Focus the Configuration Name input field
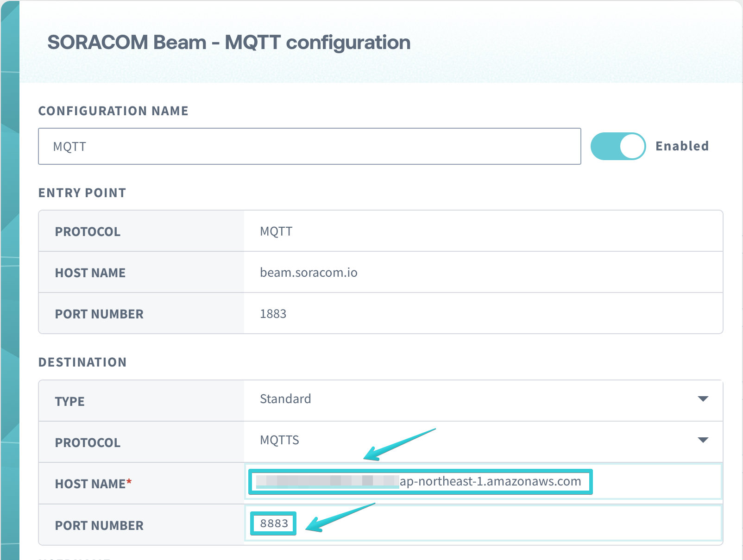 (309, 146)
